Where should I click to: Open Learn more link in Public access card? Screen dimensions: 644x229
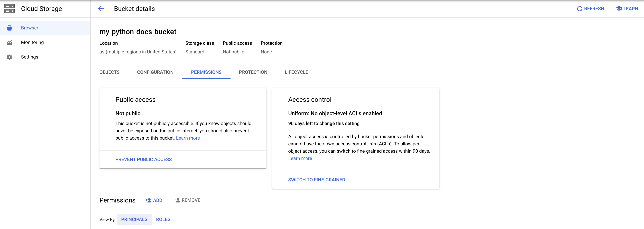pos(188,138)
